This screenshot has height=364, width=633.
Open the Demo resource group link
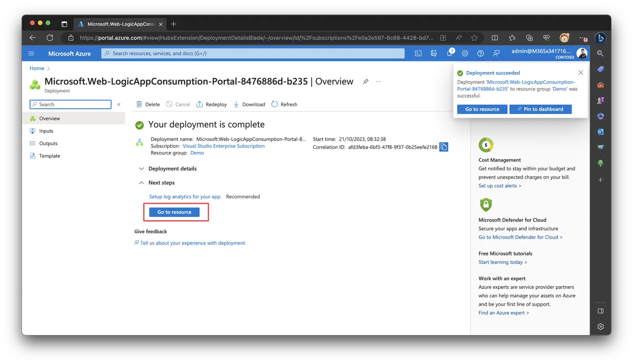[x=197, y=153]
